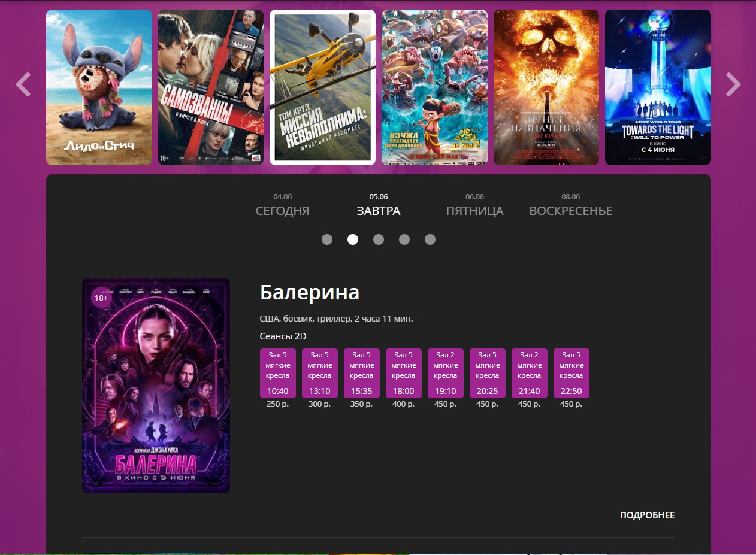Select the fifth date pagination dot
This screenshot has width=756, height=555.
click(x=430, y=239)
